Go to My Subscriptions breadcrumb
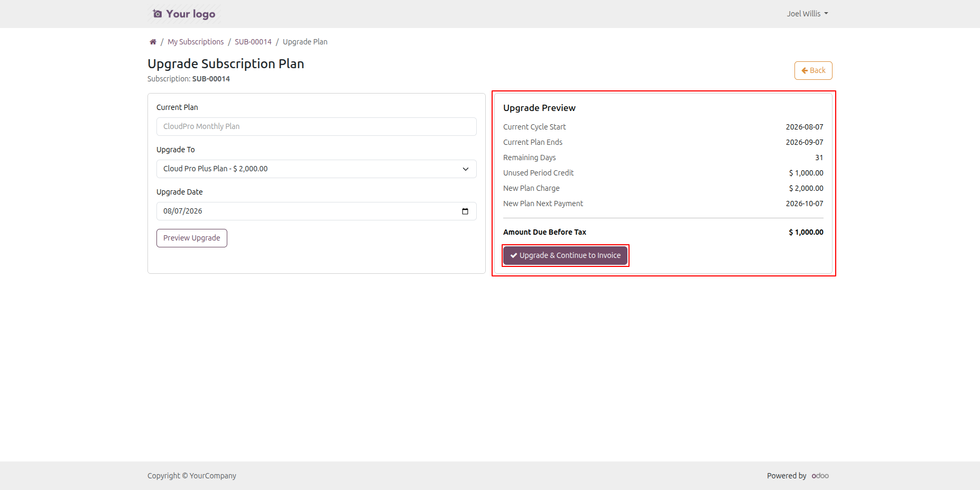Viewport: 980px width, 490px height. 196,42
